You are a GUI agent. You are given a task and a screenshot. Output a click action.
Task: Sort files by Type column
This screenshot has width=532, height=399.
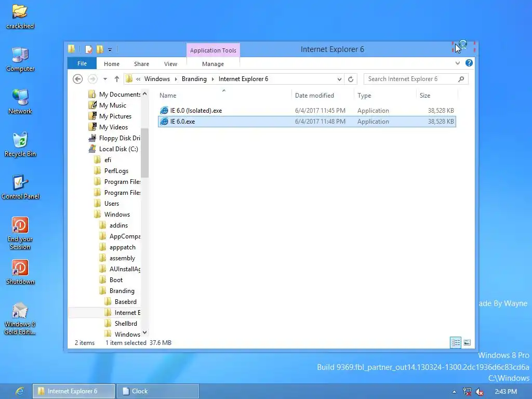pyautogui.click(x=385, y=96)
